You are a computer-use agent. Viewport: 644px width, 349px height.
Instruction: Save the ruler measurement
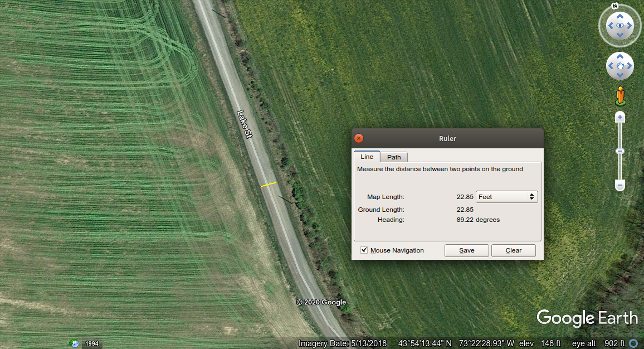tap(466, 250)
